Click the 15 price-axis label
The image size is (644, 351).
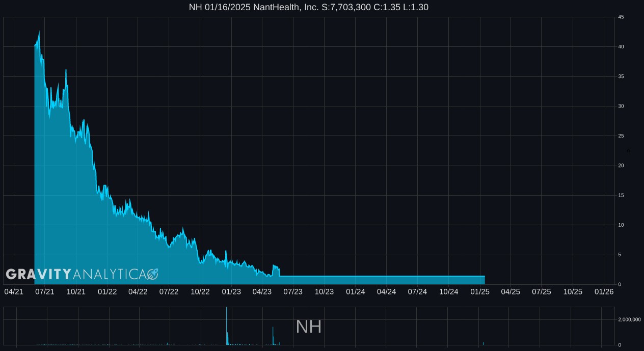pos(621,195)
